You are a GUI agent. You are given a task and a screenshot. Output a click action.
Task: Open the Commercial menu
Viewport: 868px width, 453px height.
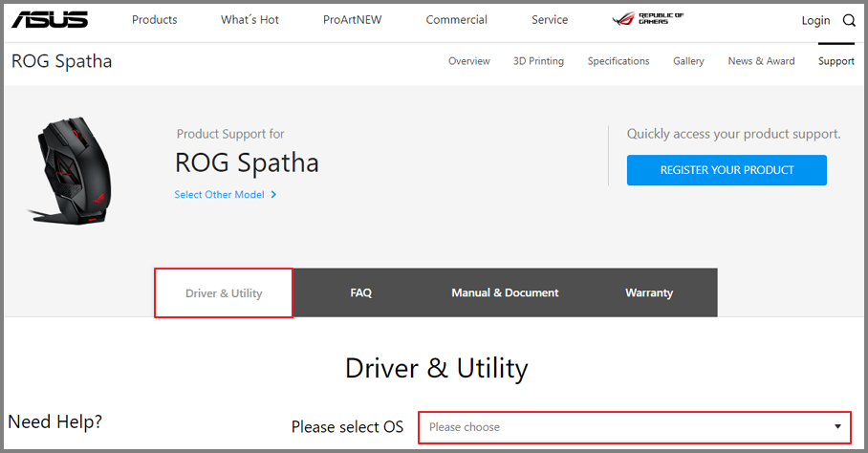point(456,20)
